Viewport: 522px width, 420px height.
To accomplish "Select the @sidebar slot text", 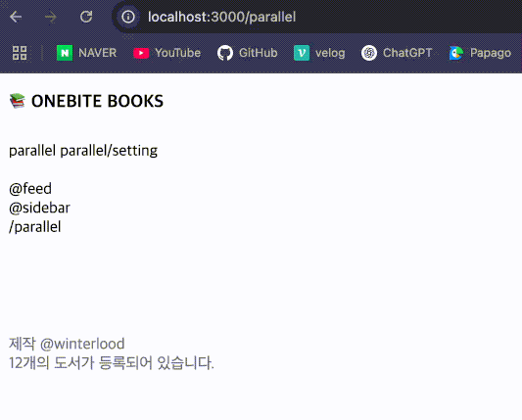I will (39, 208).
